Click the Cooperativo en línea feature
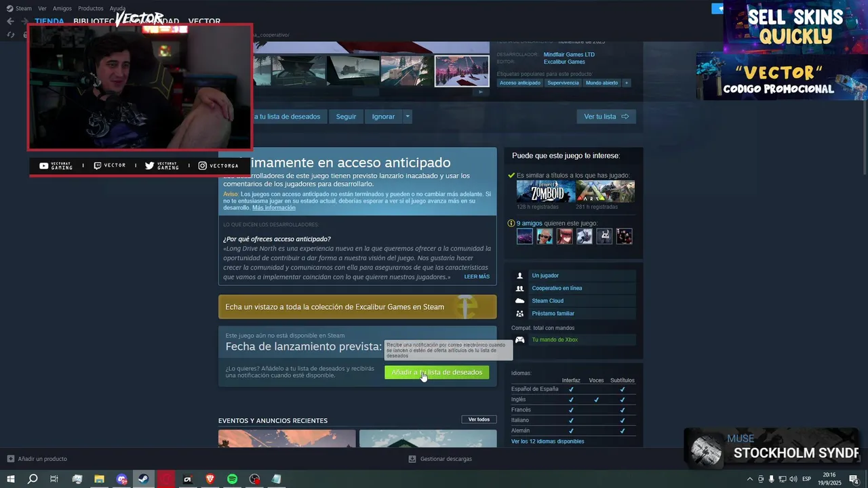The height and width of the screenshot is (488, 868). coord(574,288)
